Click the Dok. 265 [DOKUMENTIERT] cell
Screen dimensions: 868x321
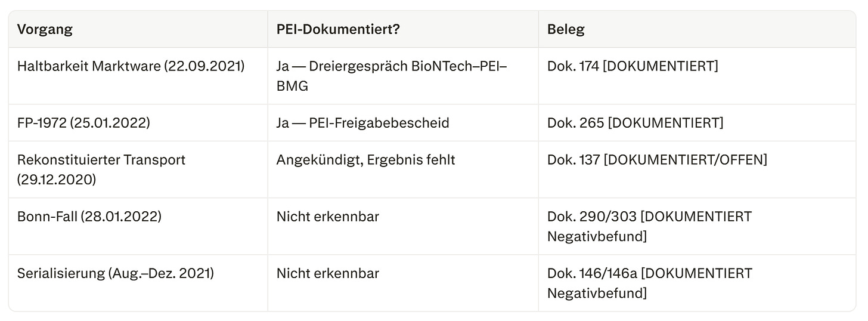696,123
